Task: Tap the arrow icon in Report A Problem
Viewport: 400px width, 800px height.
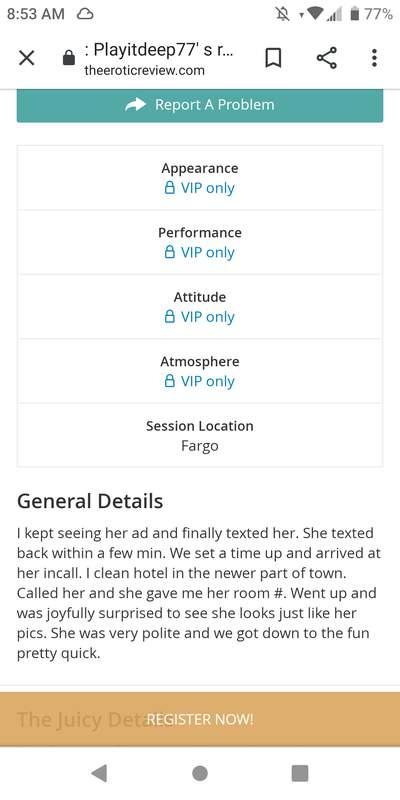Action: tap(135, 105)
